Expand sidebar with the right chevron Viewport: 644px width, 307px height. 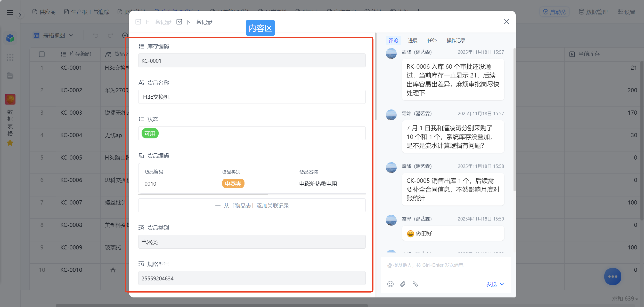tap(20, 15)
